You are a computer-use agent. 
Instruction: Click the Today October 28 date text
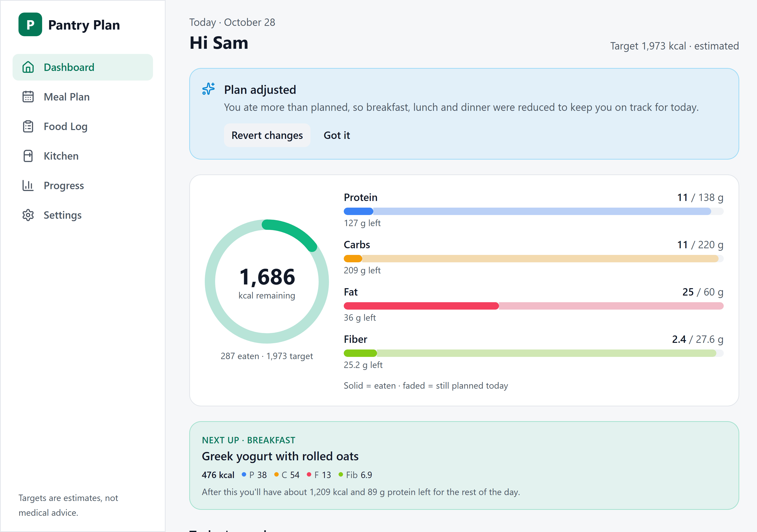click(232, 22)
